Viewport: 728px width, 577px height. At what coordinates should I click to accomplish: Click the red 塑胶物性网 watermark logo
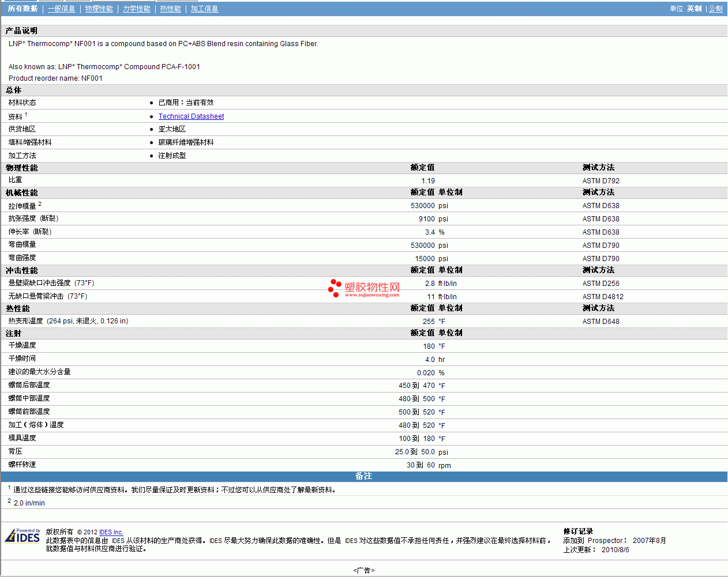(x=364, y=288)
